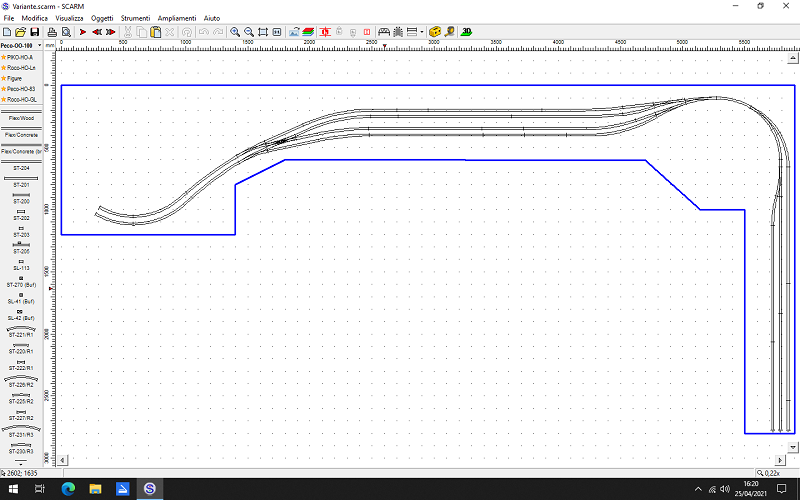Screen dimensions: 800x500
Task: Expand the toolbar dropdown arrow beside grid icon
Action: point(421,32)
